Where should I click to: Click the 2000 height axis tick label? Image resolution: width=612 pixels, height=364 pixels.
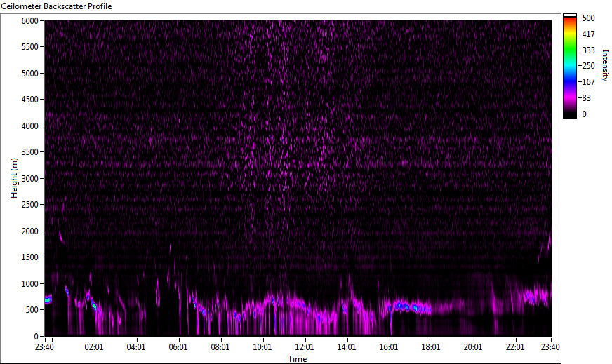29,231
